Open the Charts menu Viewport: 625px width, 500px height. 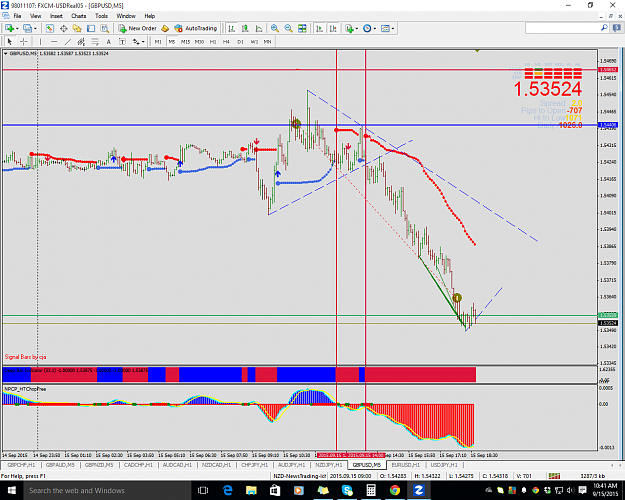point(79,16)
